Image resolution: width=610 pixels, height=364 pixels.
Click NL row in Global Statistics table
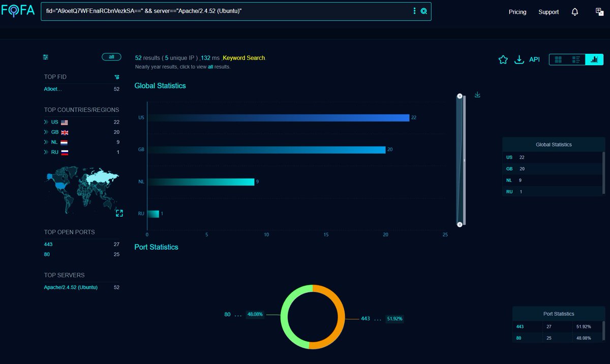[552, 180]
